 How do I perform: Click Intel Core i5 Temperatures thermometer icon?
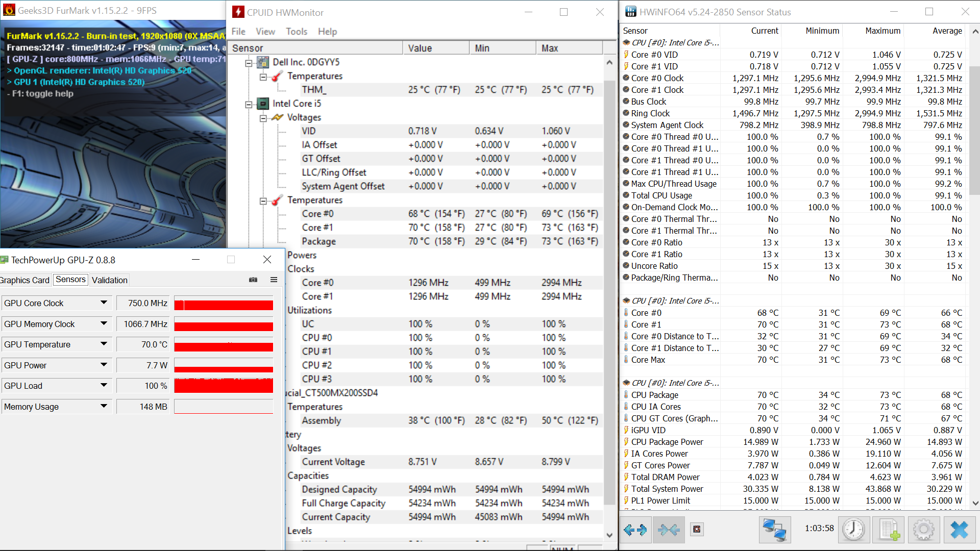click(x=277, y=200)
